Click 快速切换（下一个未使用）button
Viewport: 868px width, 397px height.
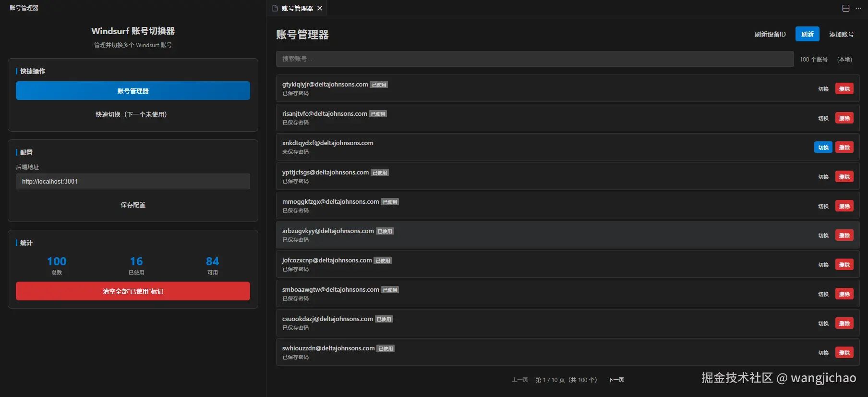pyautogui.click(x=133, y=114)
